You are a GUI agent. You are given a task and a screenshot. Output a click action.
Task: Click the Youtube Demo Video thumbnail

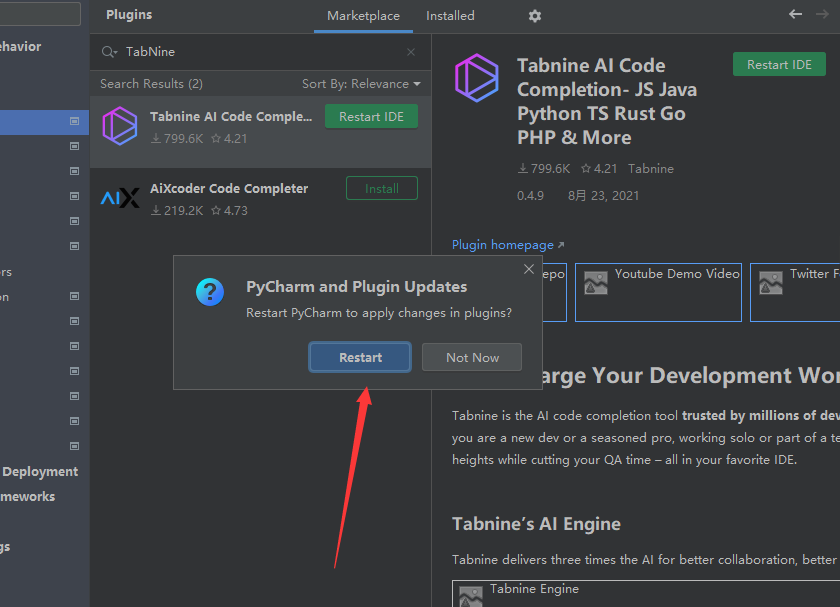pos(658,292)
